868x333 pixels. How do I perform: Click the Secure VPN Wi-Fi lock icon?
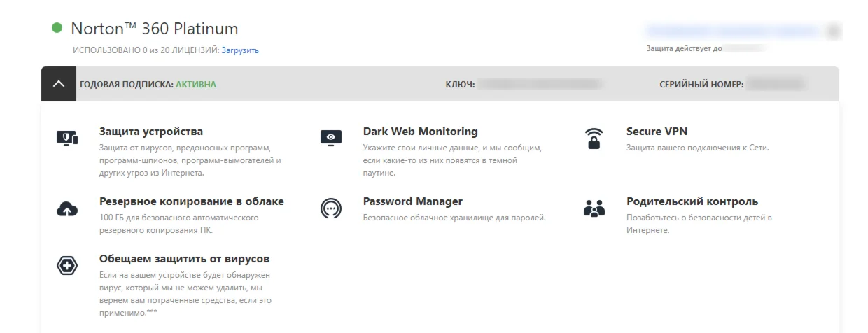click(x=594, y=139)
